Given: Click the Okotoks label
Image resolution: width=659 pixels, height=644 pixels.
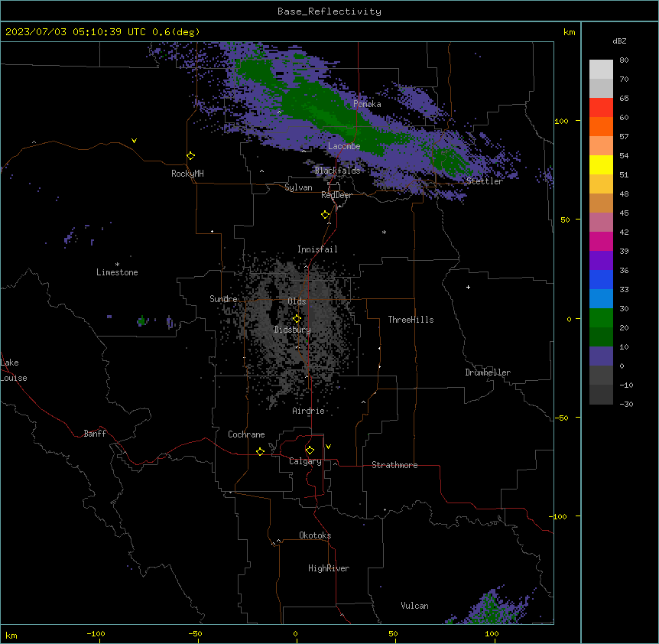Looking at the screenshot, I should [x=315, y=535].
